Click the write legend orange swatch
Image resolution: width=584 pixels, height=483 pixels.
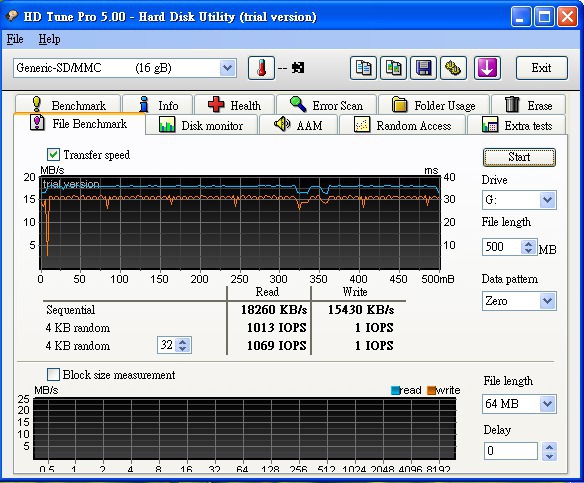[431, 390]
